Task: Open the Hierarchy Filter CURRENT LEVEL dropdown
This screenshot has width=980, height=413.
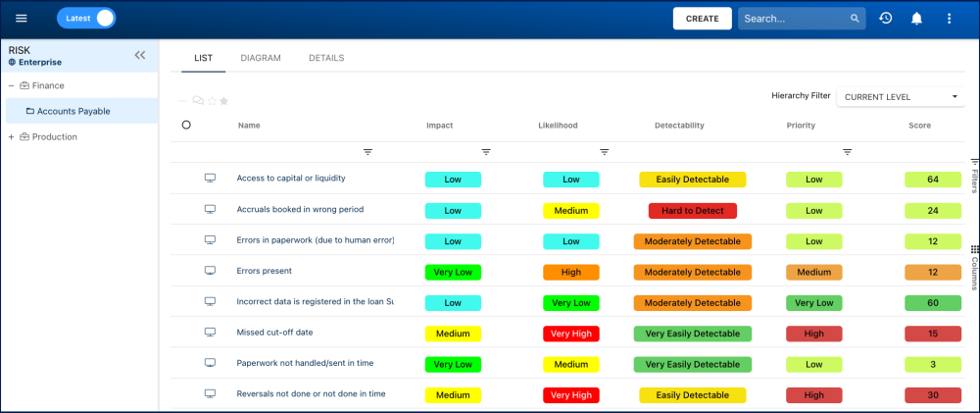Action: 901,97
